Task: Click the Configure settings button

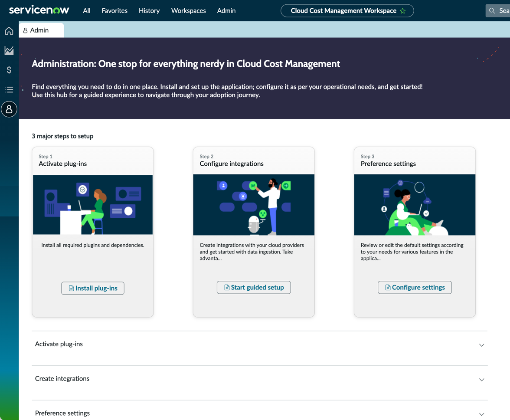Action: point(415,287)
